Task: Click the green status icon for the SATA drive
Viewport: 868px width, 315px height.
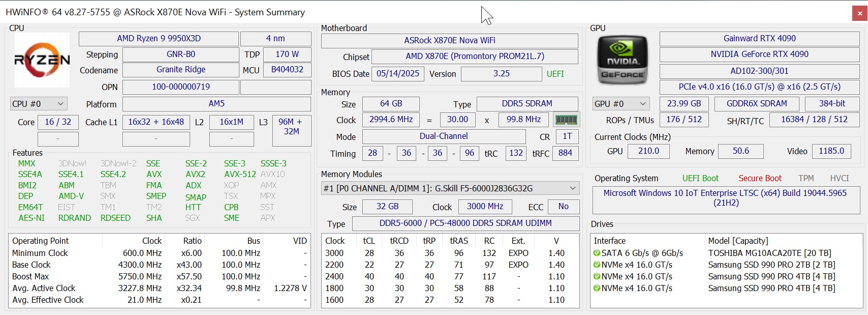Action: (x=597, y=253)
